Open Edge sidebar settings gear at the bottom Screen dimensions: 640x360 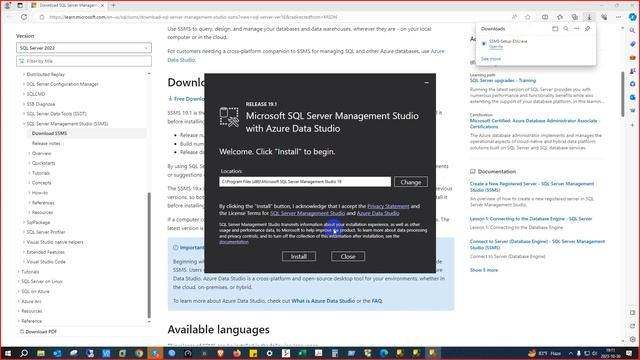point(633,339)
